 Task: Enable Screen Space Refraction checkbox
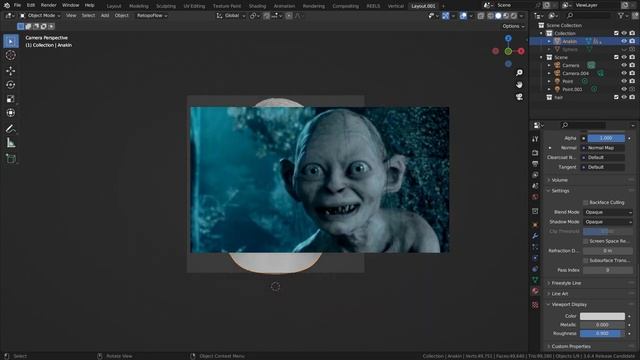pyautogui.click(x=586, y=241)
